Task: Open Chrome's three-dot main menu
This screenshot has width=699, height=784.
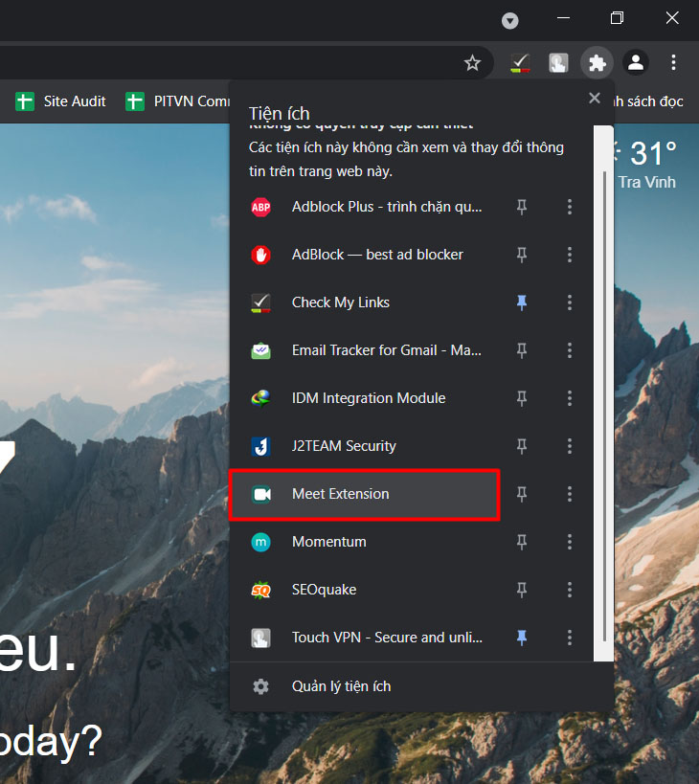Action: (x=673, y=63)
